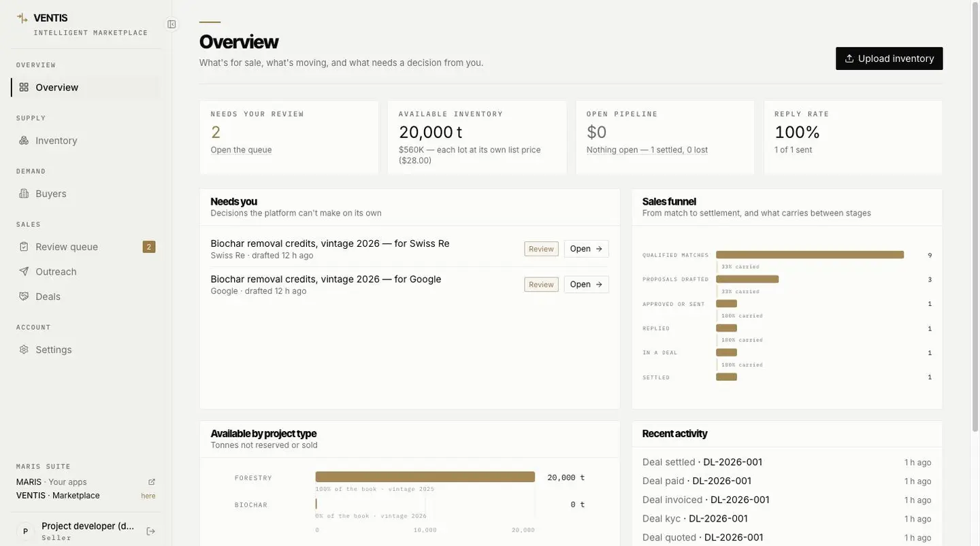The width and height of the screenshot is (980, 546).
Task: Click the external link icon beside MARIS
Action: [152, 482]
